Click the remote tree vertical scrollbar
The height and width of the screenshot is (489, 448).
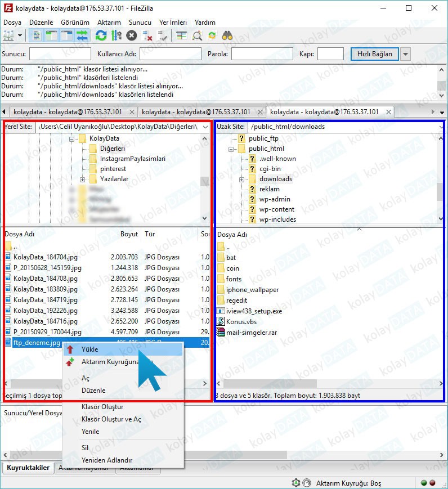click(x=440, y=191)
